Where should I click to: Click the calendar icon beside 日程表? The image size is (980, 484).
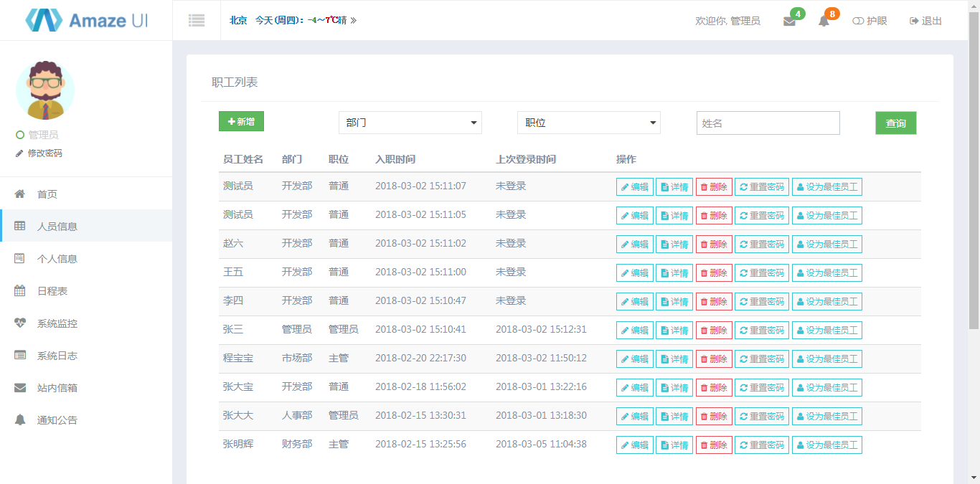pyautogui.click(x=20, y=291)
